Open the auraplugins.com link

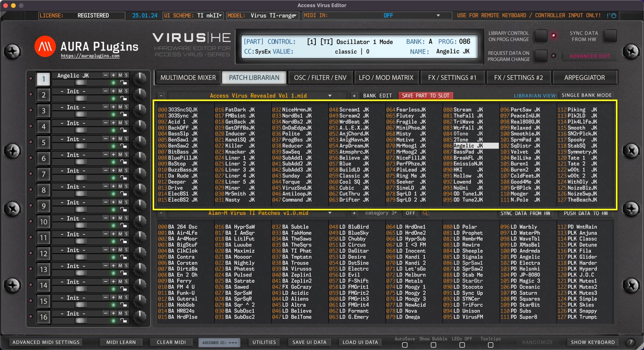point(90,56)
